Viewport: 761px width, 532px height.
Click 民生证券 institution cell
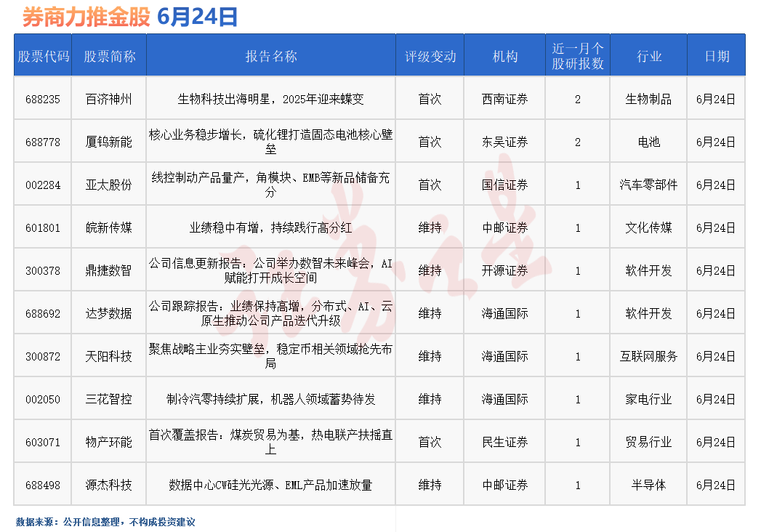pyautogui.click(x=504, y=443)
